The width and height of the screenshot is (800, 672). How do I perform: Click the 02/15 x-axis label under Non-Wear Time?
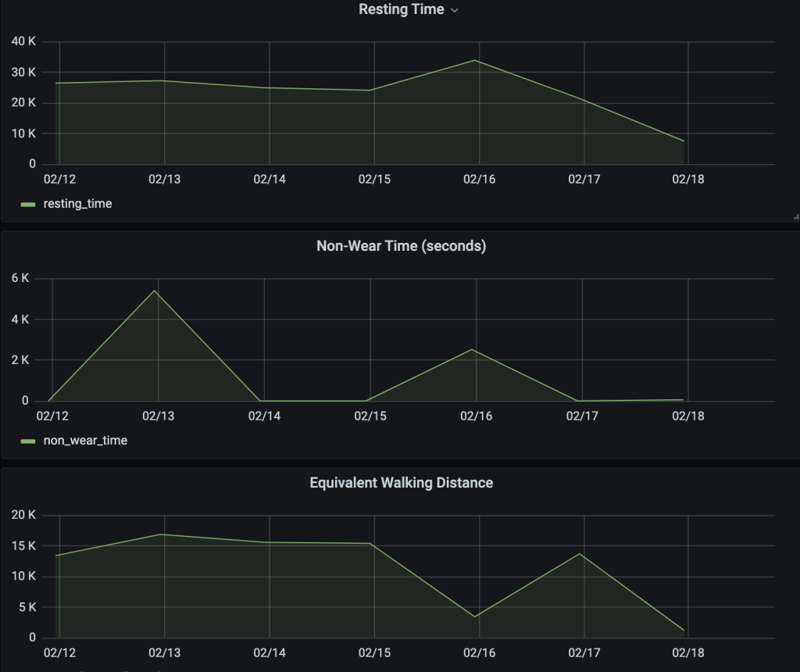coord(370,416)
